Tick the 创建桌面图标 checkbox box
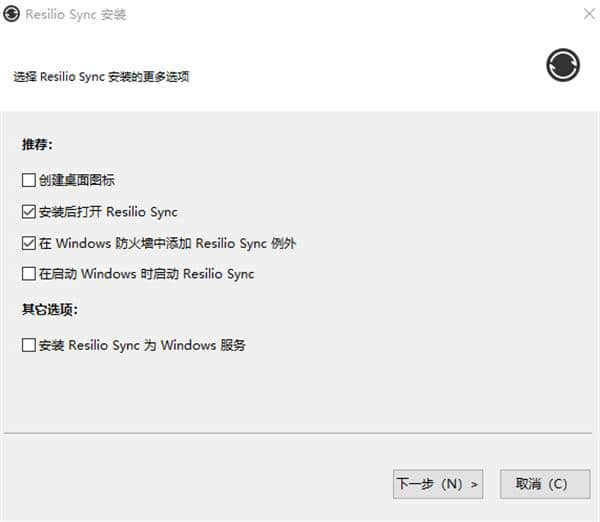 pyautogui.click(x=29, y=180)
